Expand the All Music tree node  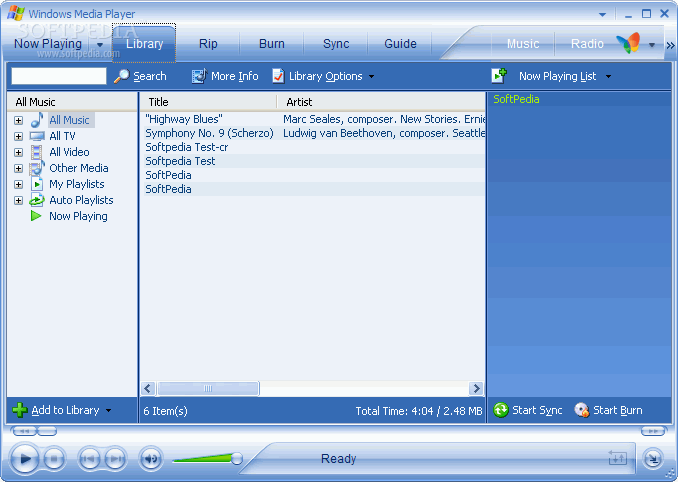(18, 120)
